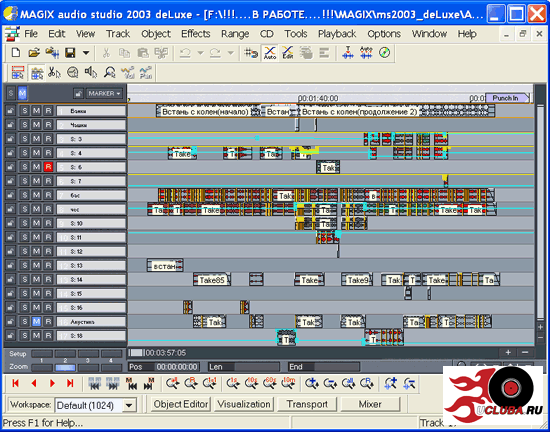Click the red left arrow icon
Viewport: 550px width, 432px height.
tap(34, 383)
